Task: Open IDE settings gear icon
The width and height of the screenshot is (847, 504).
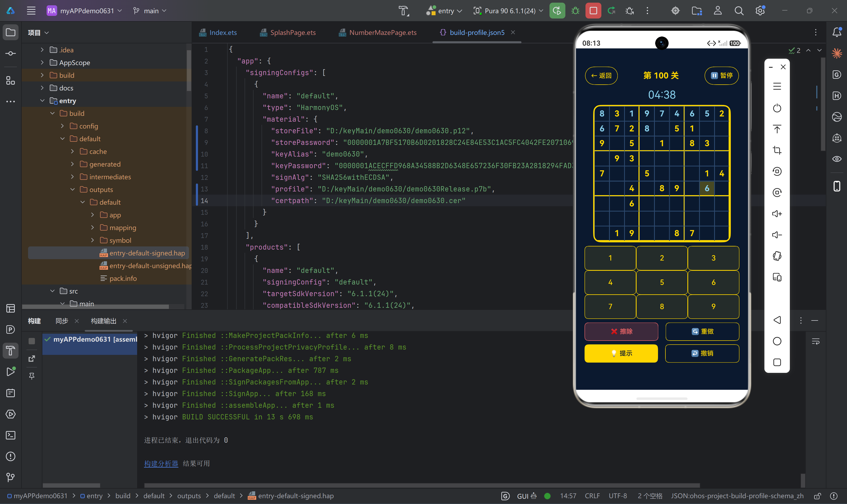Action: tap(760, 11)
